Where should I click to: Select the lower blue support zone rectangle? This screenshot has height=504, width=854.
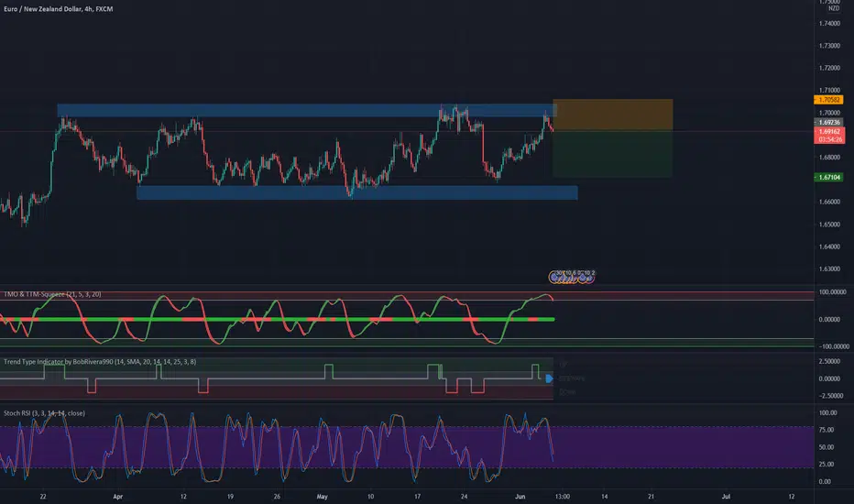[357, 192]
